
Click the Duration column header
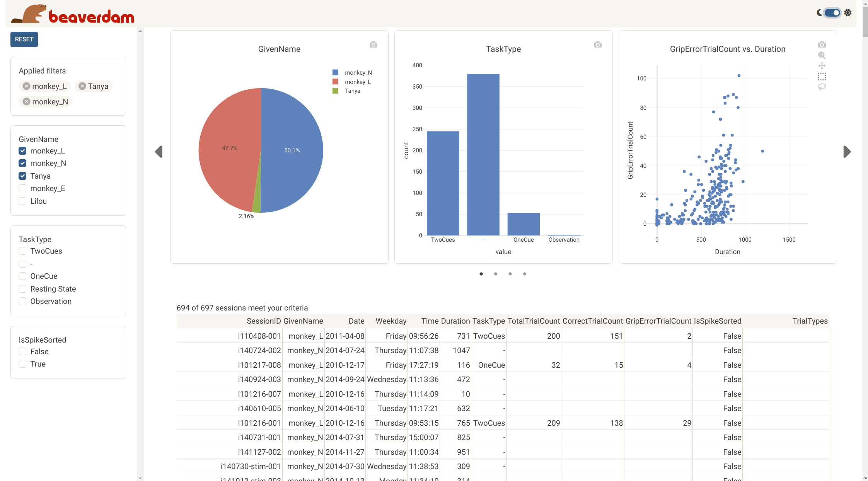455,321
